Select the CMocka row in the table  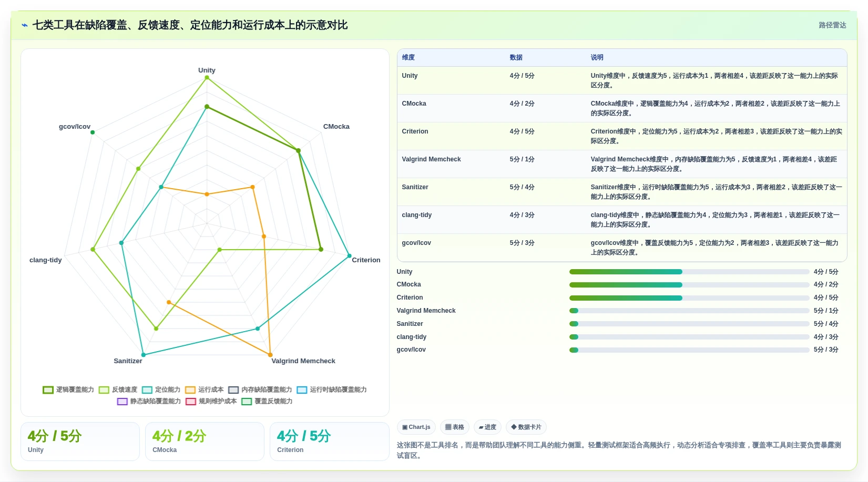click(x=622, y=108)
